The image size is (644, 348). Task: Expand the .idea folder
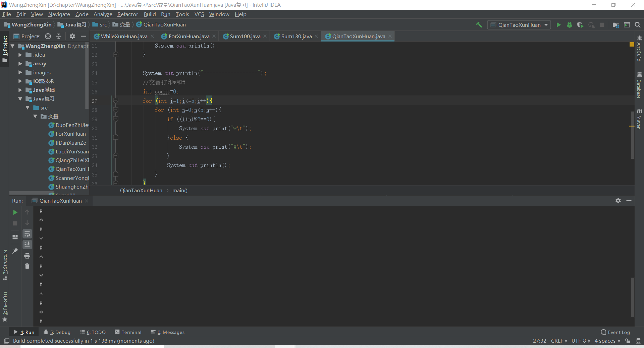tap(20, 55)
